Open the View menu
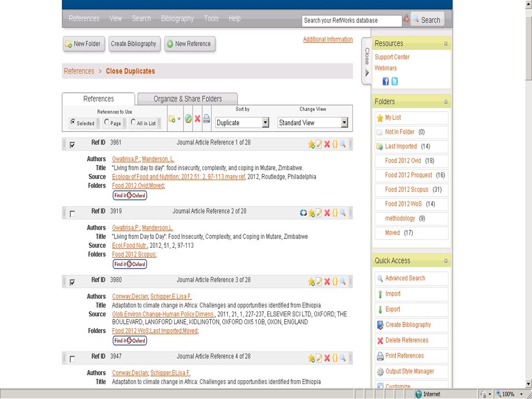 coord(116,18)
